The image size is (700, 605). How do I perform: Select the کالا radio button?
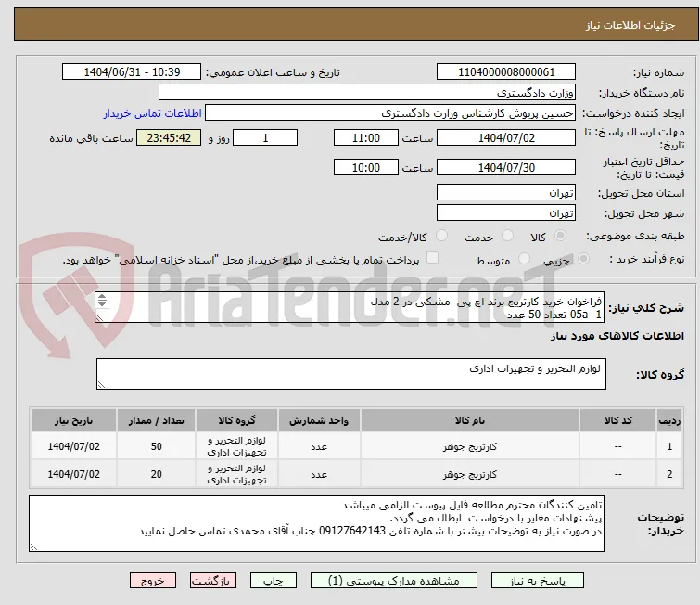click(560, 236)
